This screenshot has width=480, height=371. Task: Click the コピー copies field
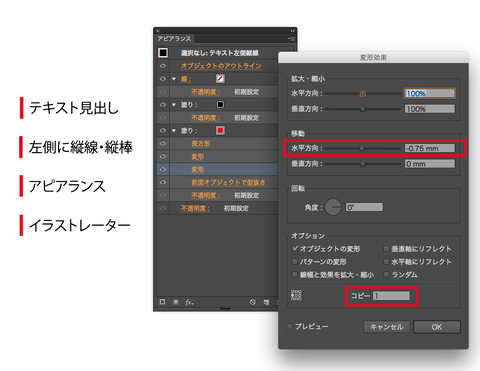click(x=391, y=296)
